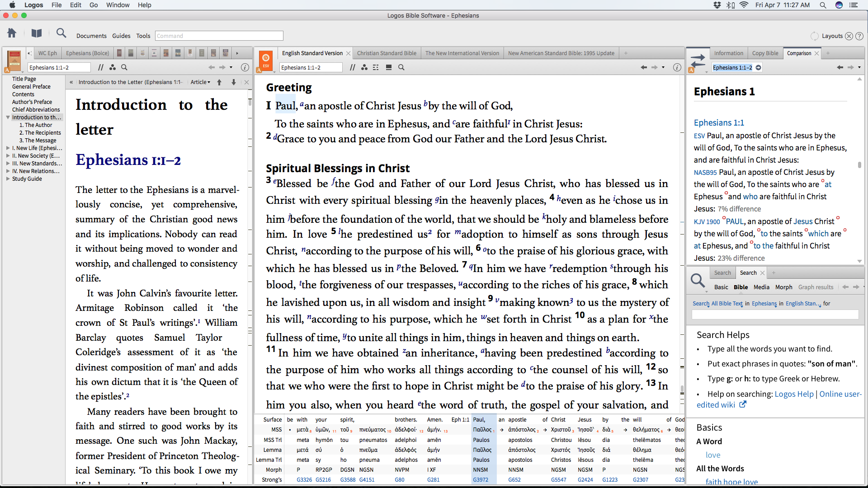Open the Article dropdown
Viewport: 868px width, 488px height.
click(200, 82)
